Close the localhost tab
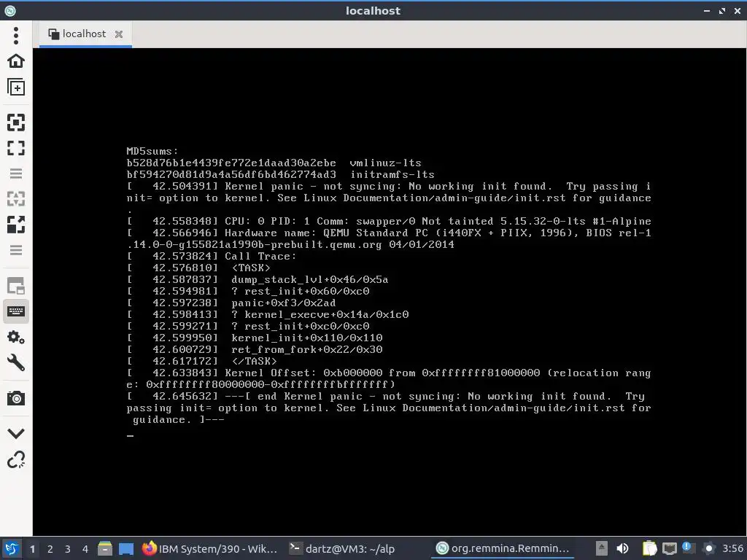 pyautogui.click(x=119, y=34)
